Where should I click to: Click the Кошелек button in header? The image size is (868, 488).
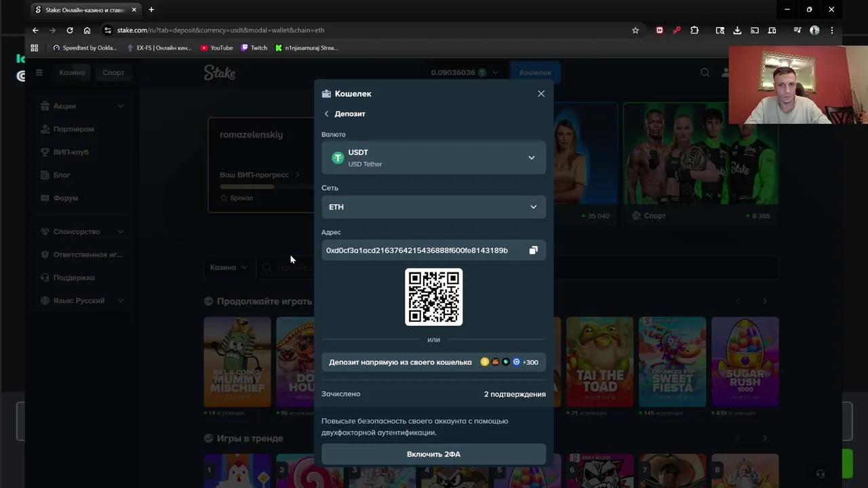[535, 73]
